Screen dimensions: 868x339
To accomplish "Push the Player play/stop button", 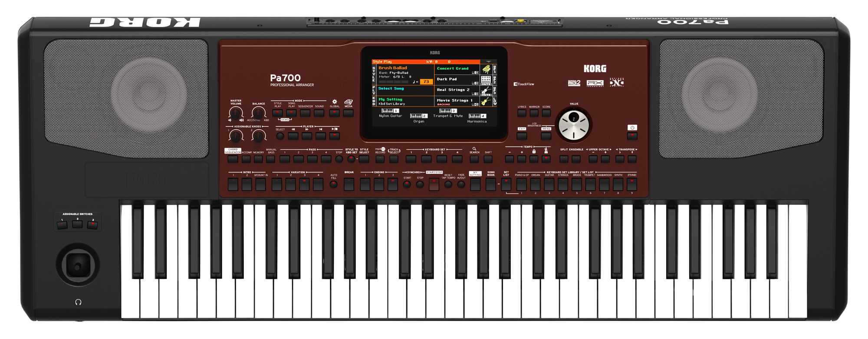I will pyautogui.click(x=335, y=136).
